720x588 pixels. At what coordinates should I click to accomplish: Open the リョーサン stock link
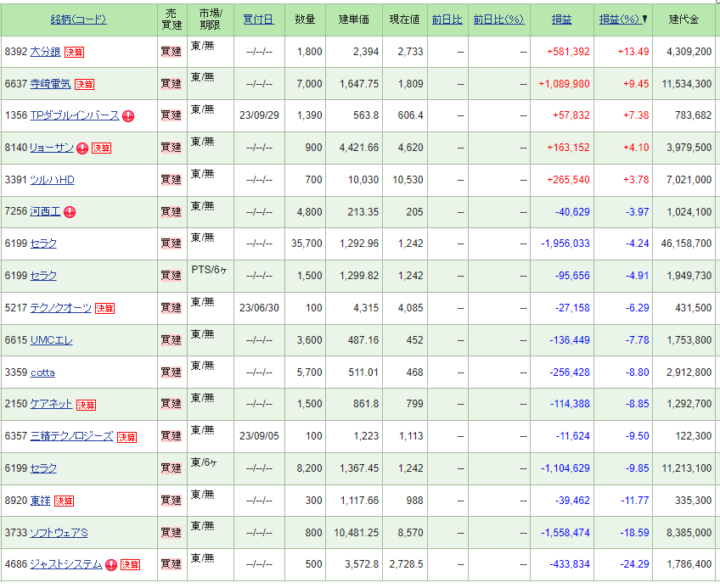(x=52, y=148)
